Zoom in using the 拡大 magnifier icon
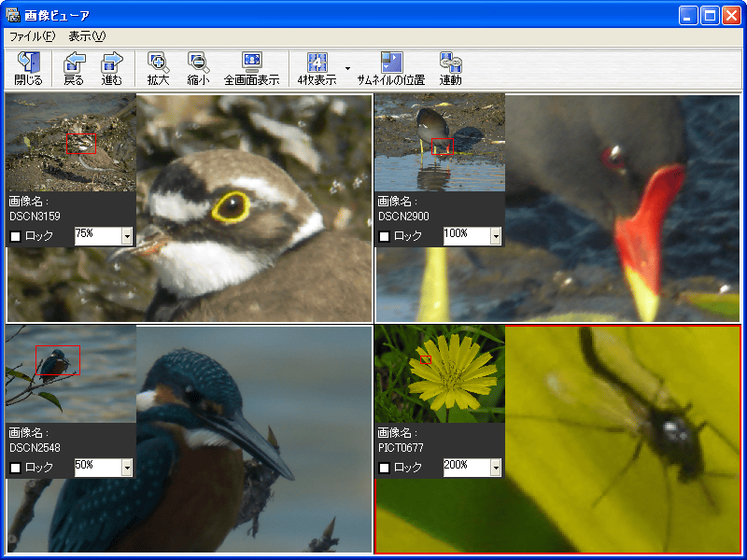The height and width of the screenshot is (560, 747). 158,62
